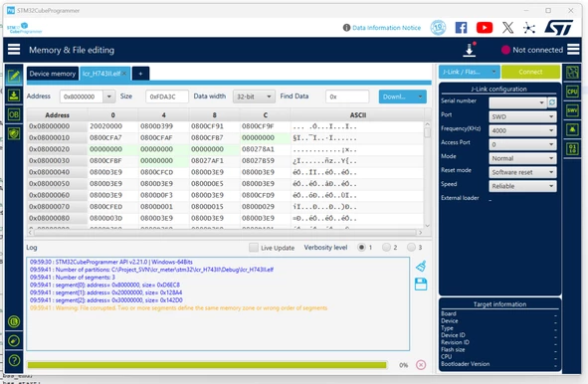Open the Data width 32-bit dropdown
The width and height of the screenshot is (588, 384).
254,96
